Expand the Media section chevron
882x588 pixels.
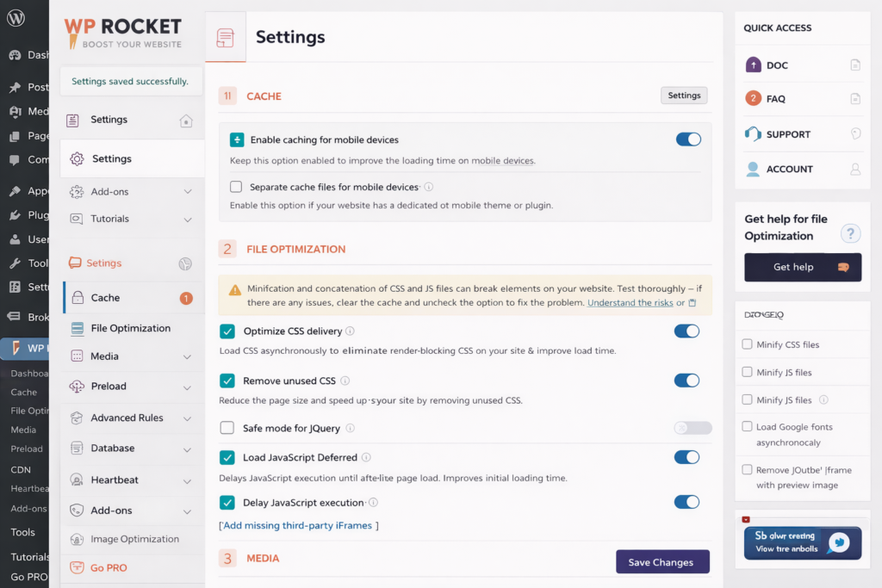tap(188, 356)
